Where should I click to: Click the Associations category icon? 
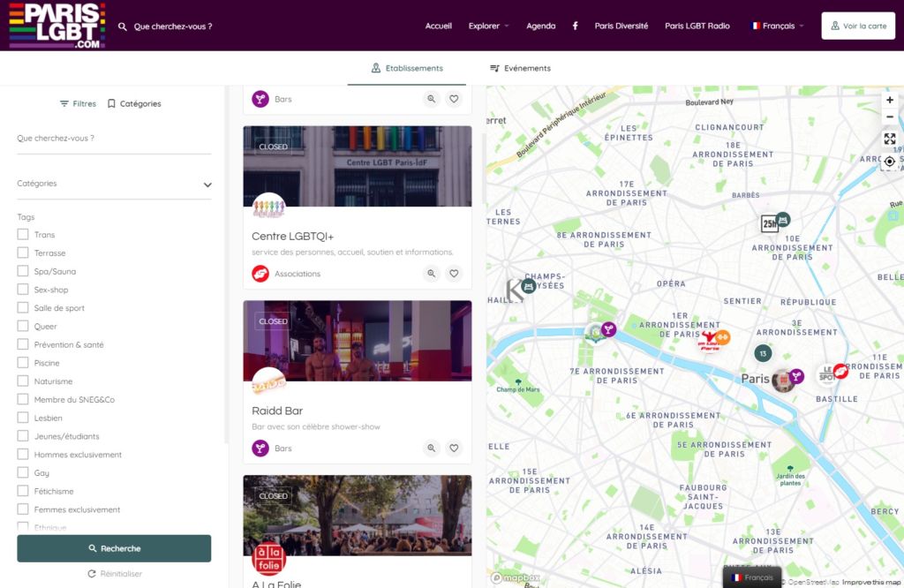[260, 273]
